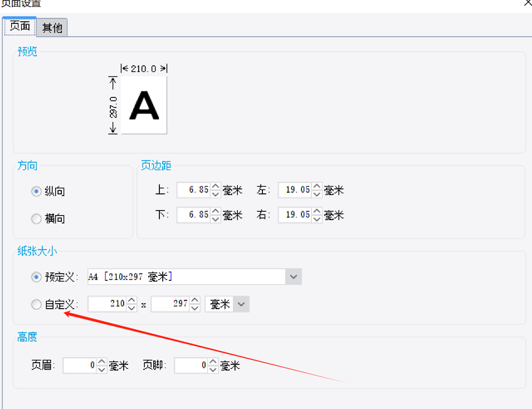Decrease the right margin value

(x=317, y=218)
